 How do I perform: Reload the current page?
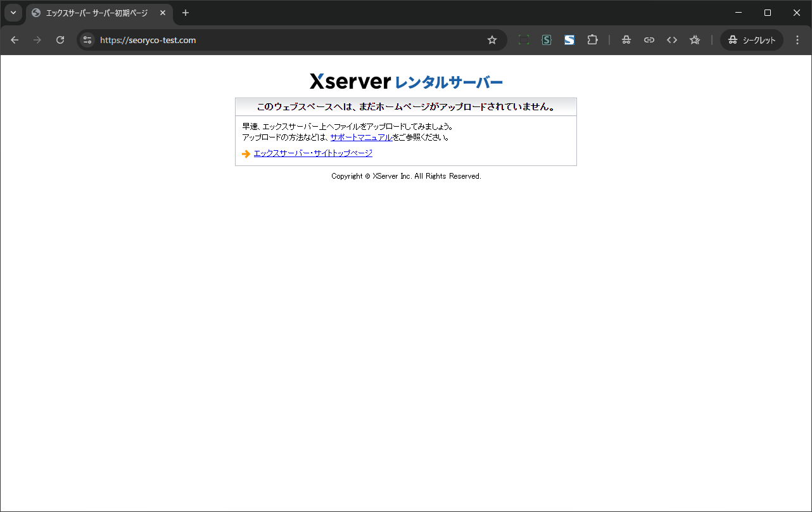pyautogui.click(x=60, y=39)
